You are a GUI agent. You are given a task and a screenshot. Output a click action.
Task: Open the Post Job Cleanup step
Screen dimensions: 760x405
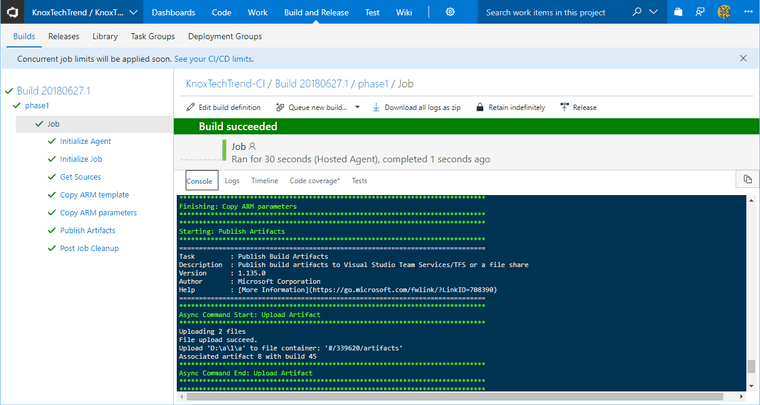click(x=89, y=249)
